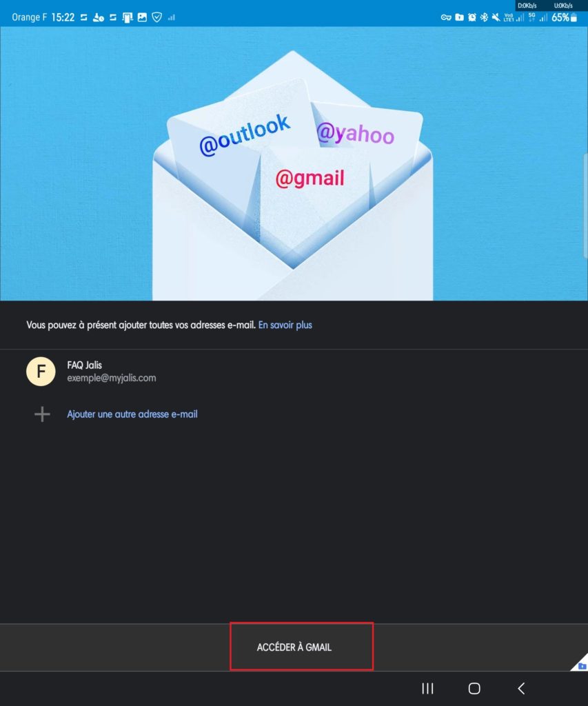588x706 pixels.
Task: Tap the alarm clock status icon
Action: point(472,17)
